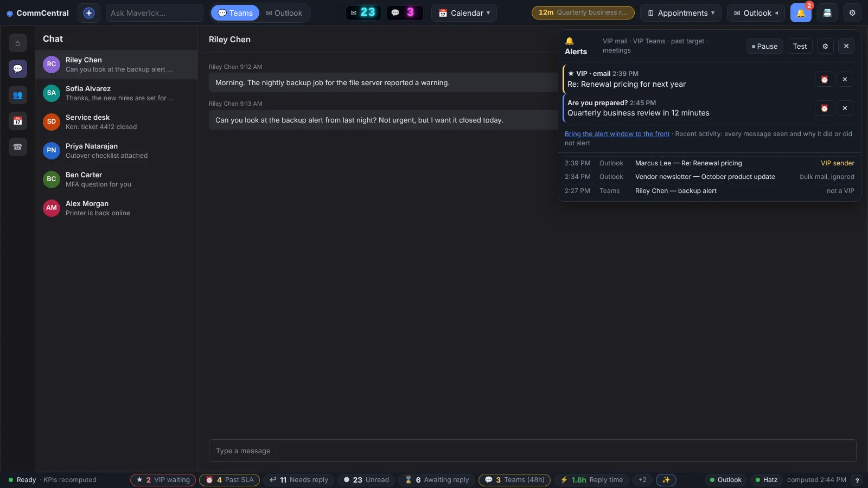Image resolution: width=868 pixels, height=488 pixels.
Task: Click the Type a message field
Action: click(x=532, y=451)
